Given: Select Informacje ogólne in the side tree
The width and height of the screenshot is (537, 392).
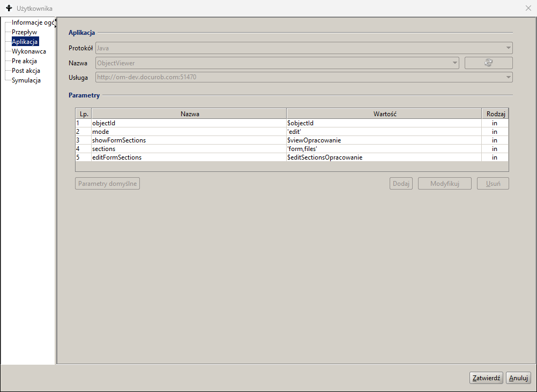Looking at the screenshot, I should coord(33,22).
